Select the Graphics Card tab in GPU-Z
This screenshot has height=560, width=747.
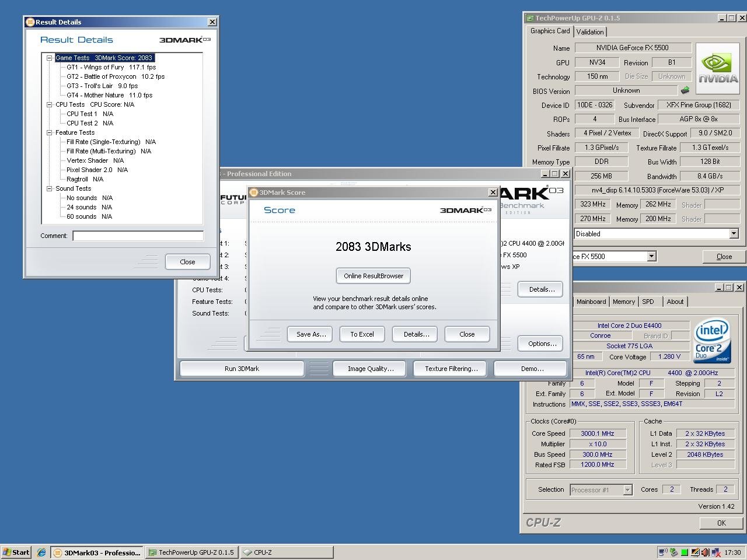point(550,31)
